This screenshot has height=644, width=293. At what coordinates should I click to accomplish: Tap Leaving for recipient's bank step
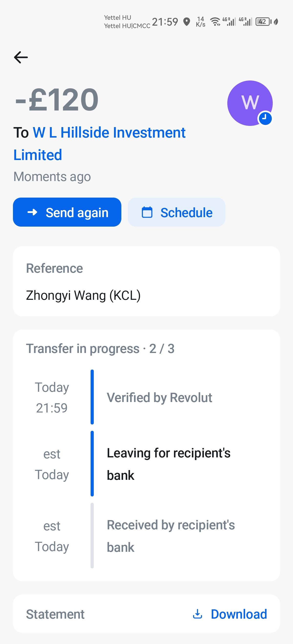point(168,464)
